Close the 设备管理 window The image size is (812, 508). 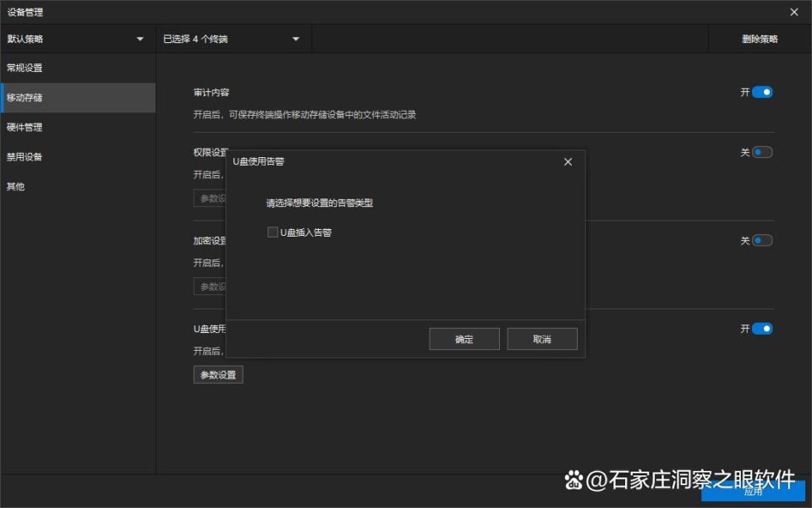(x=794, y=12)
